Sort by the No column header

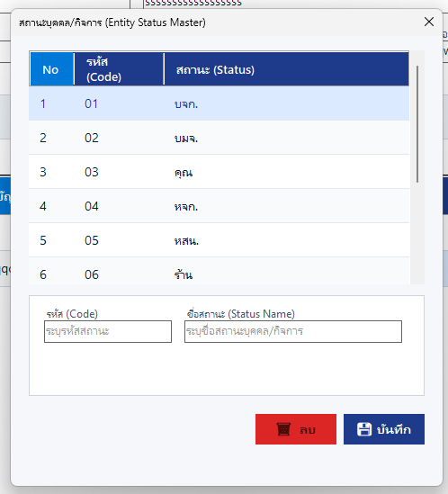(51, 69)
